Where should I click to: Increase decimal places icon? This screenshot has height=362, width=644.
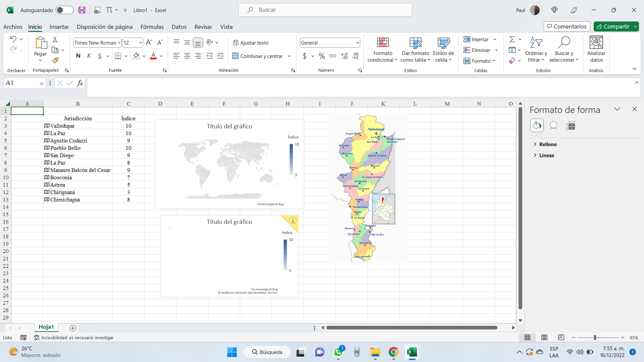[x=344, y=56]
